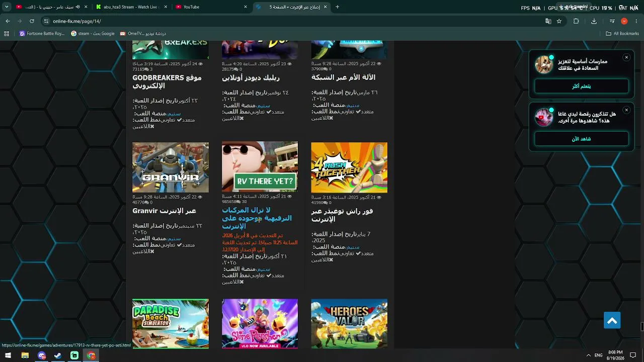Open the green app icon in taskbar
Screen dimensions: 644x362
pyautogui.click(x=74, y=355)
